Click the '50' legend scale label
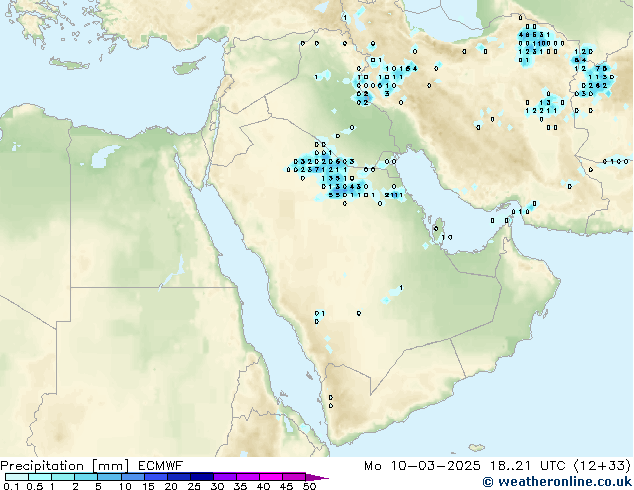Viewport: 634px width, 490px height. [309, 486]
